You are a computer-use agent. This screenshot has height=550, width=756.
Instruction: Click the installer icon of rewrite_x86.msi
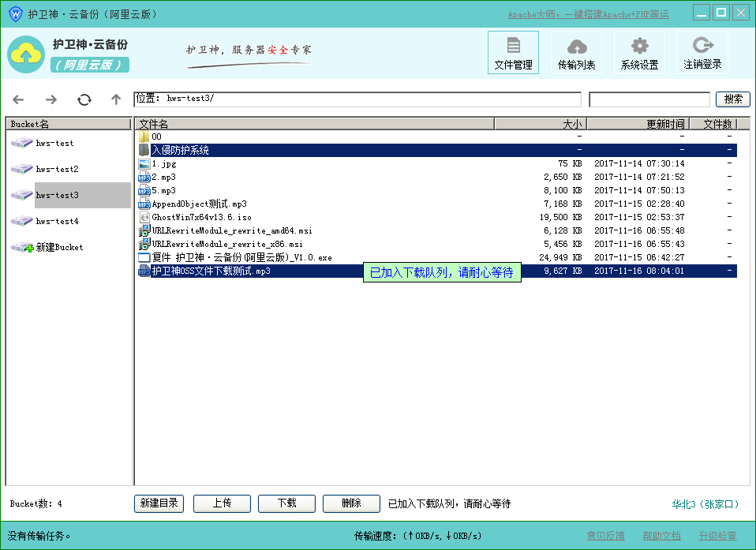144,245
